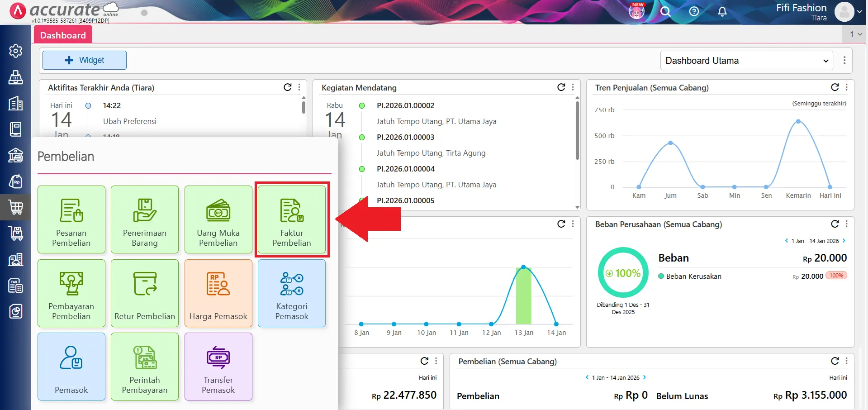The image size is (868, 410).
Task: Open the Uang Muka Pembelian tile
Action: [218, 219]
